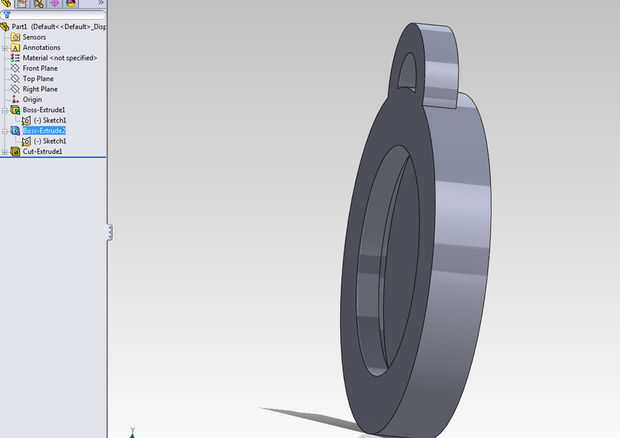Select the Sensors folder icon

(15, 37)
